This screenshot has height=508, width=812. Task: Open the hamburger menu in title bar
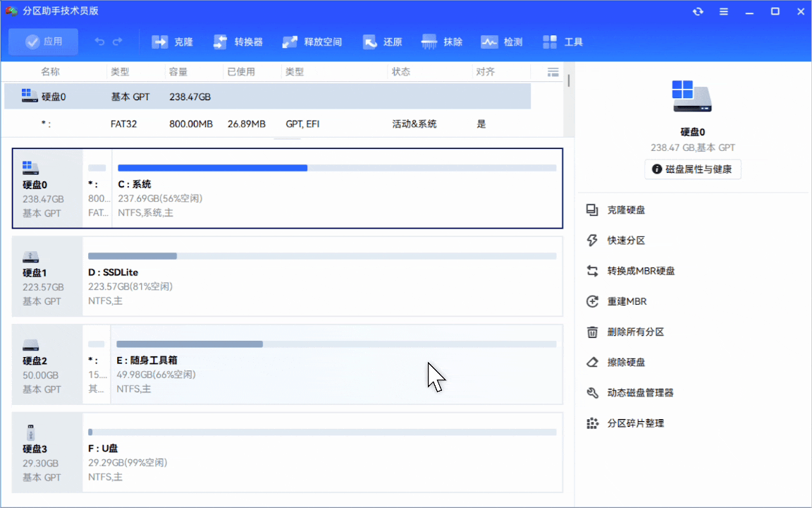[723, 11]
